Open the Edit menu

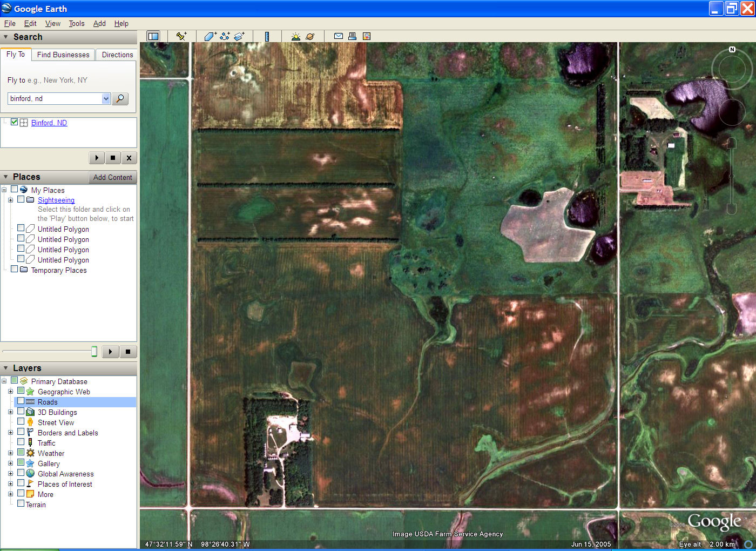coord(30,23)
